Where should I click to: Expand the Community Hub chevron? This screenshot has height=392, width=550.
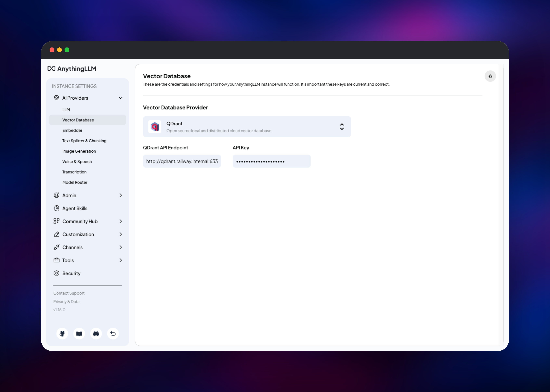pos(121,221)
